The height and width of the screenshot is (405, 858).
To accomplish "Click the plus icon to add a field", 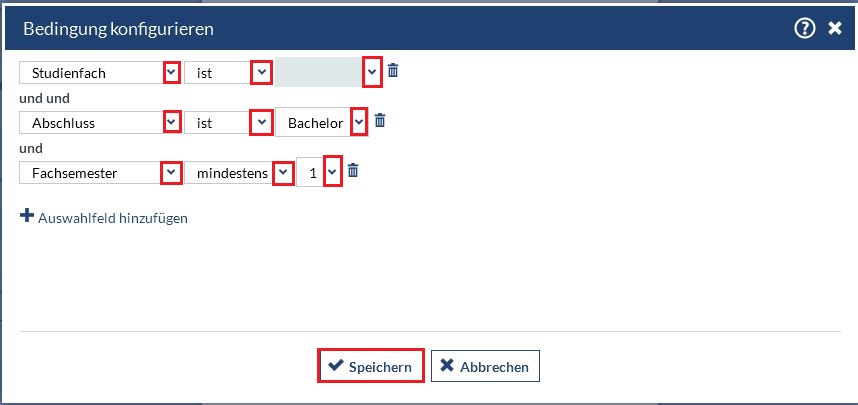I will (x=27, y=216).
